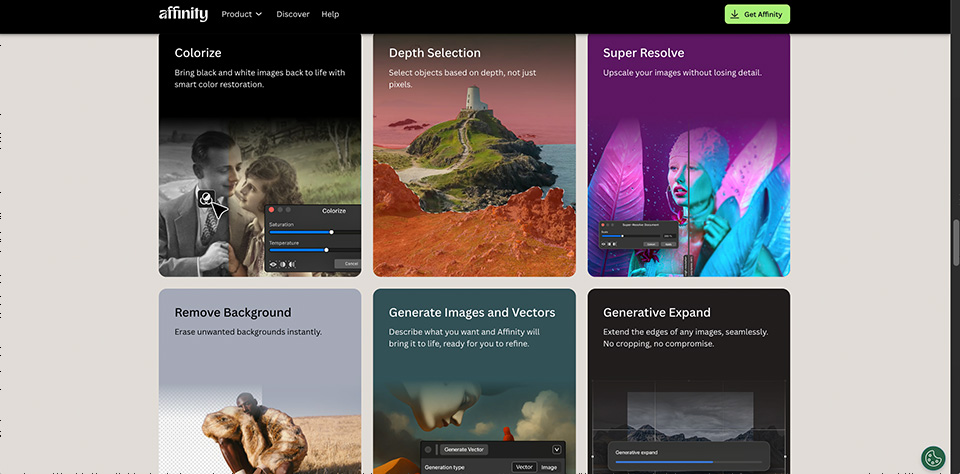This screenshot has height=474, width=960.
Task: Click the download icon in Get Affinity
Action: tap(735, 14)
